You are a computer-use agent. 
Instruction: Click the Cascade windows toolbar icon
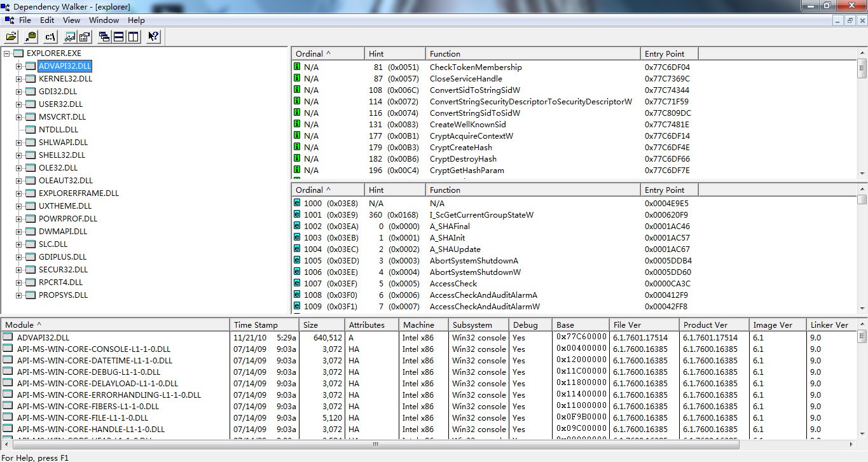coord(104,36)
